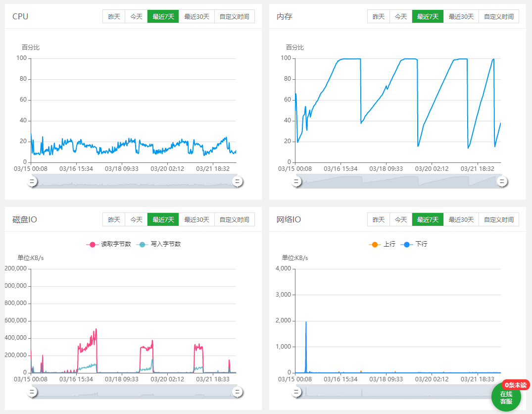
Task: Toggle 写入字节数 legend series
Action: pos(158,244)
